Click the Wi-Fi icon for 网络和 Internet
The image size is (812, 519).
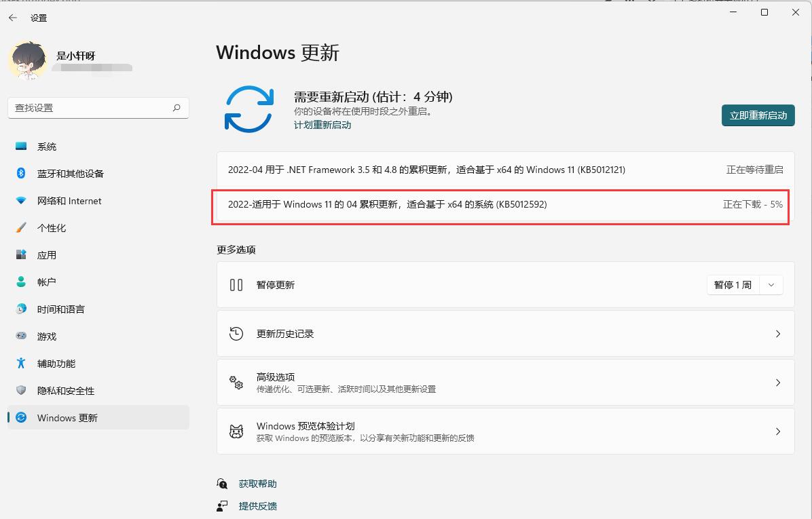click(21, 201)
